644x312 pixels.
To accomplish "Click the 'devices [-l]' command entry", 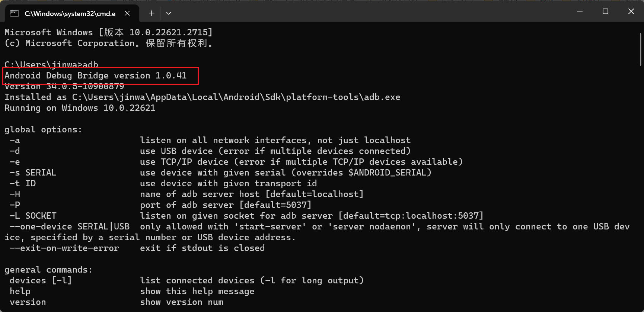I will [x=41, y=281].
